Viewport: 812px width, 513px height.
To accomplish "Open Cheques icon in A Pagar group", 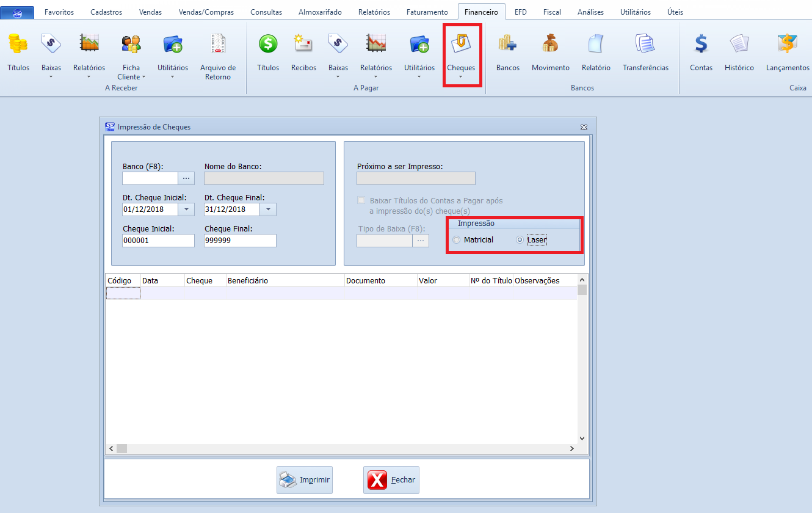I will click(460, 45).
